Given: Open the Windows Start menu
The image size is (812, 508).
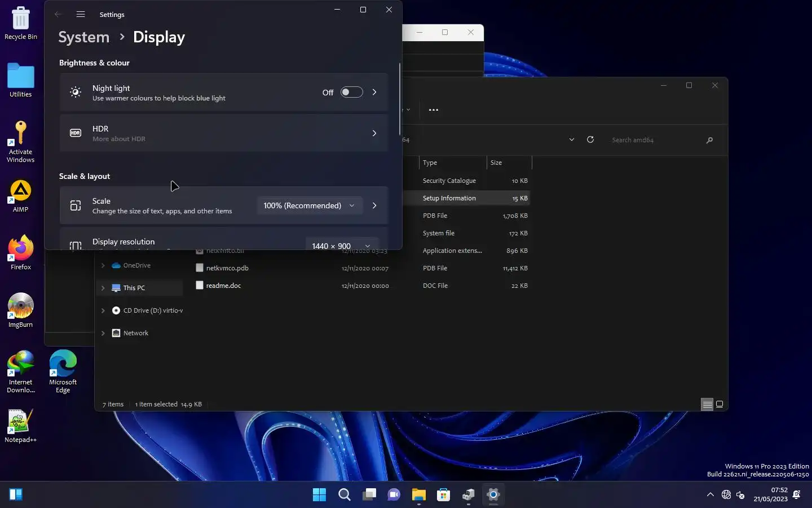Looking at the screenshot, I should pyautogui.click(x=319, y=494).
